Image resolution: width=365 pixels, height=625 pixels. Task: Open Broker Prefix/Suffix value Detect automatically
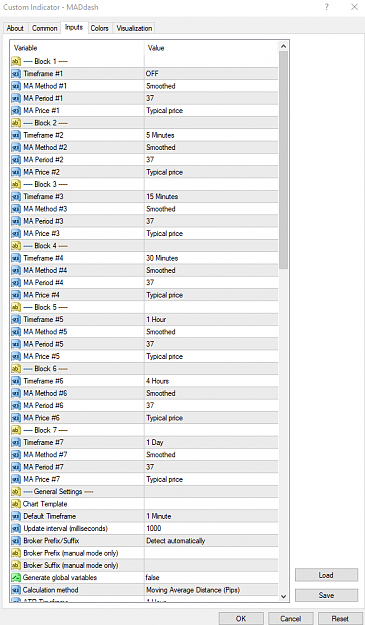pyautogui.click(x=211, y=541)
